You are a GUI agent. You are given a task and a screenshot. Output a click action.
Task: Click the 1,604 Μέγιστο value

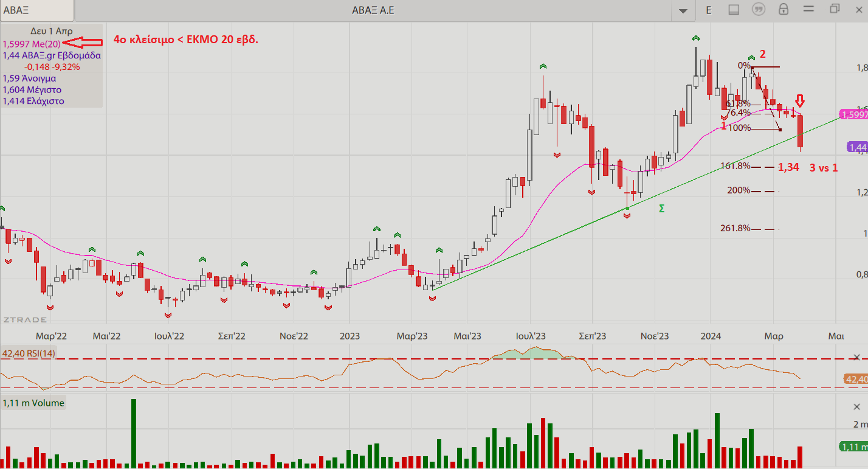pos(32,90)
